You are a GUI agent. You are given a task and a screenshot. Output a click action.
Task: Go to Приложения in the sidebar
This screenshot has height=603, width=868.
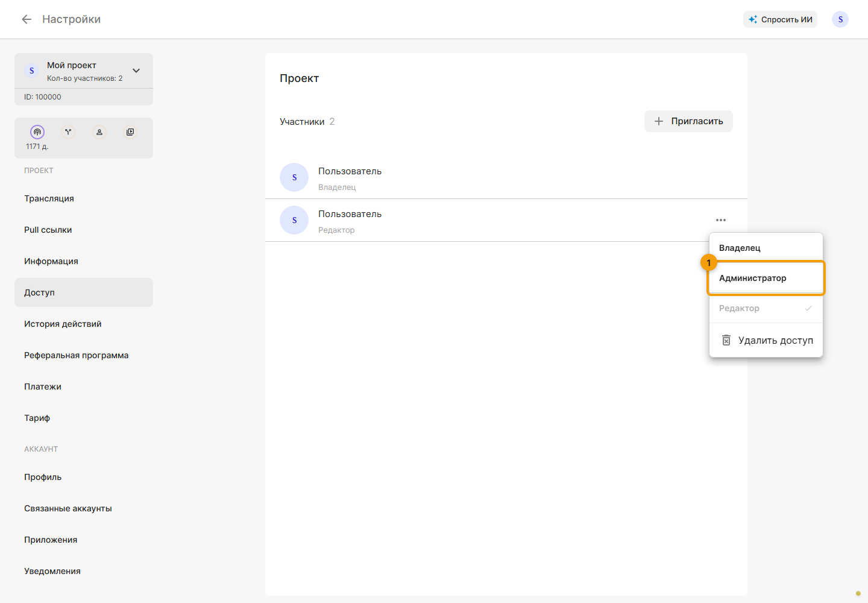click(x=84, y=540)
